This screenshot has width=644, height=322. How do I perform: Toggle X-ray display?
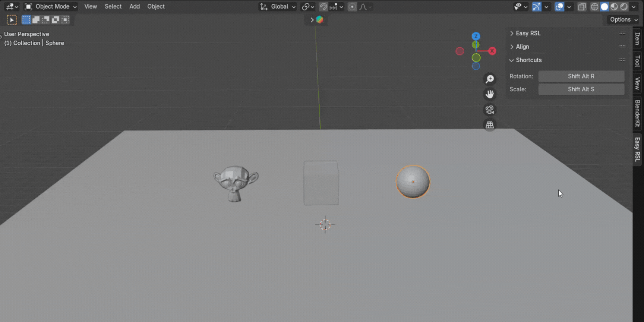(x=582, y=7)
